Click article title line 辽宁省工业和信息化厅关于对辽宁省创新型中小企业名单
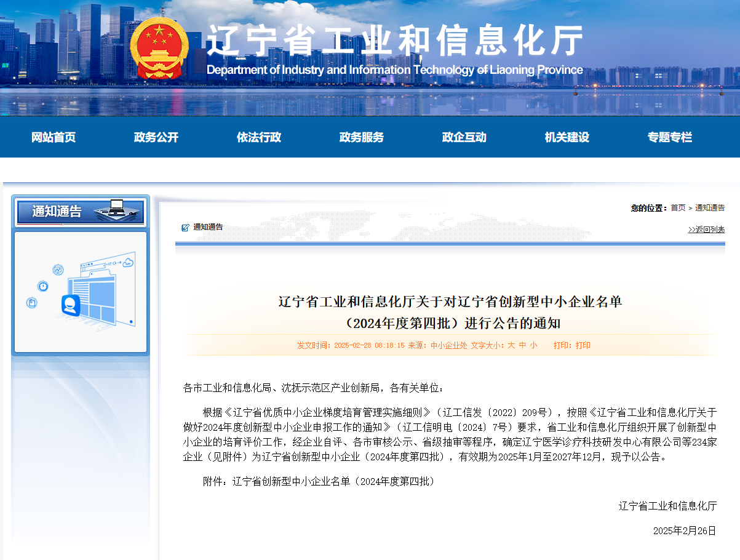740x560 pixels. 451,302
